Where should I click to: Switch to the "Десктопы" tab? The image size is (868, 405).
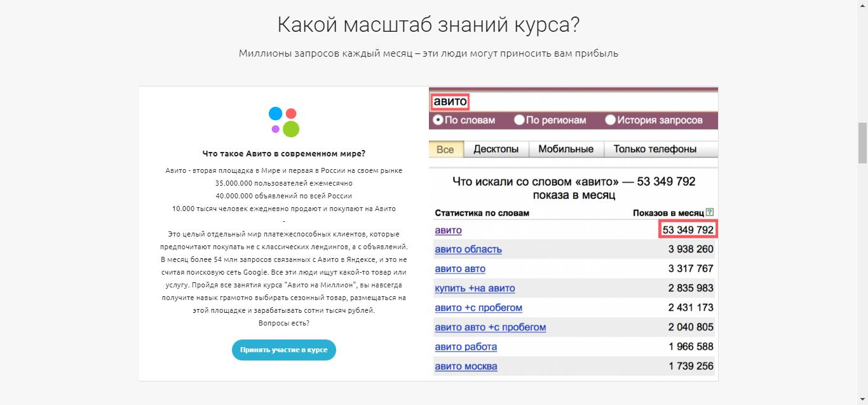[496, 149]
